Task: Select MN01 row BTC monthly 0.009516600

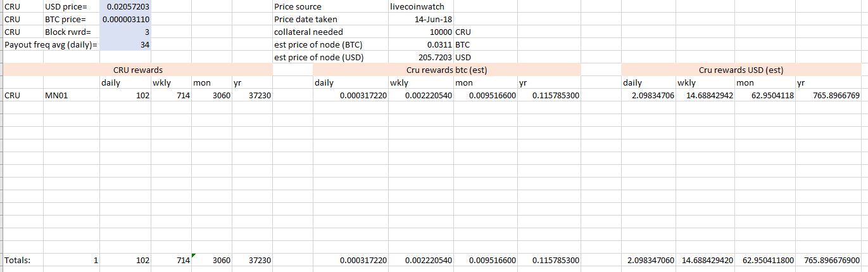Action: (x=485, y=95)
